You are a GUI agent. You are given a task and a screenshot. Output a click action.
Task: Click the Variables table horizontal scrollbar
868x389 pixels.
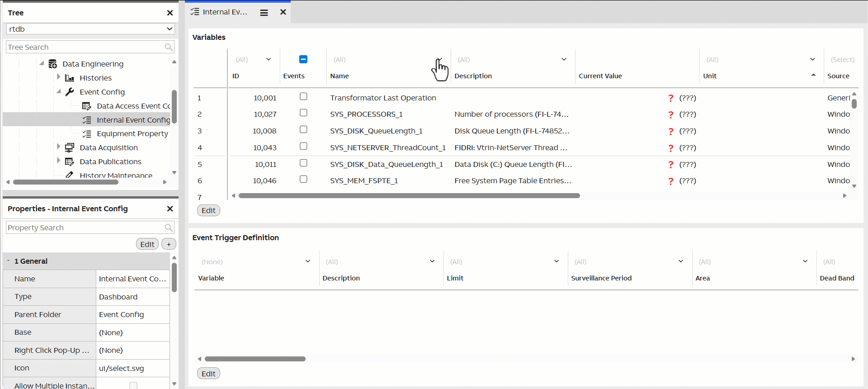409,196
